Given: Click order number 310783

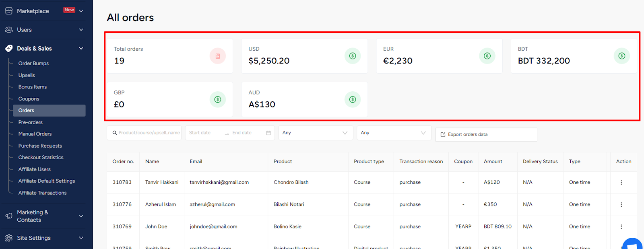Looking at the screenshot, I should point(122,183).
